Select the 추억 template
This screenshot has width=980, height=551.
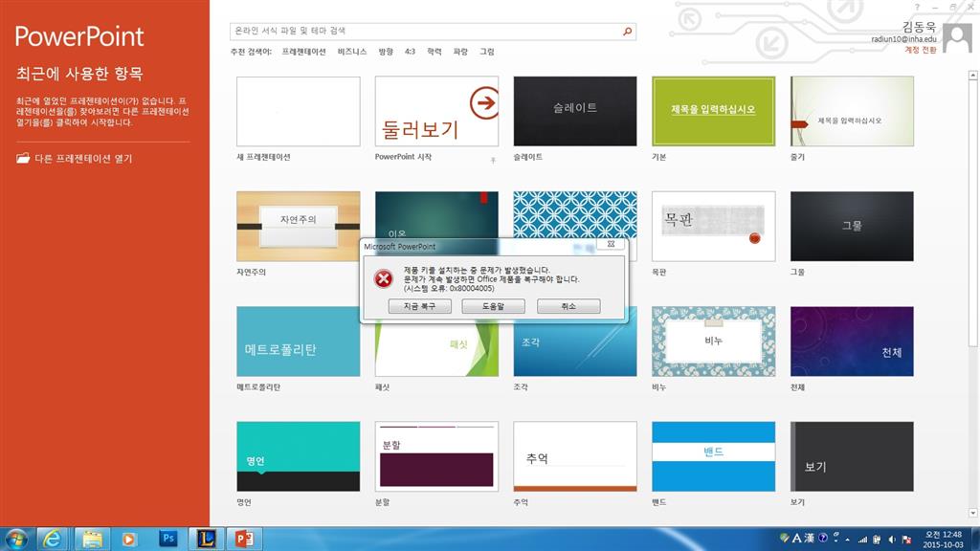[x=575, y=456]
